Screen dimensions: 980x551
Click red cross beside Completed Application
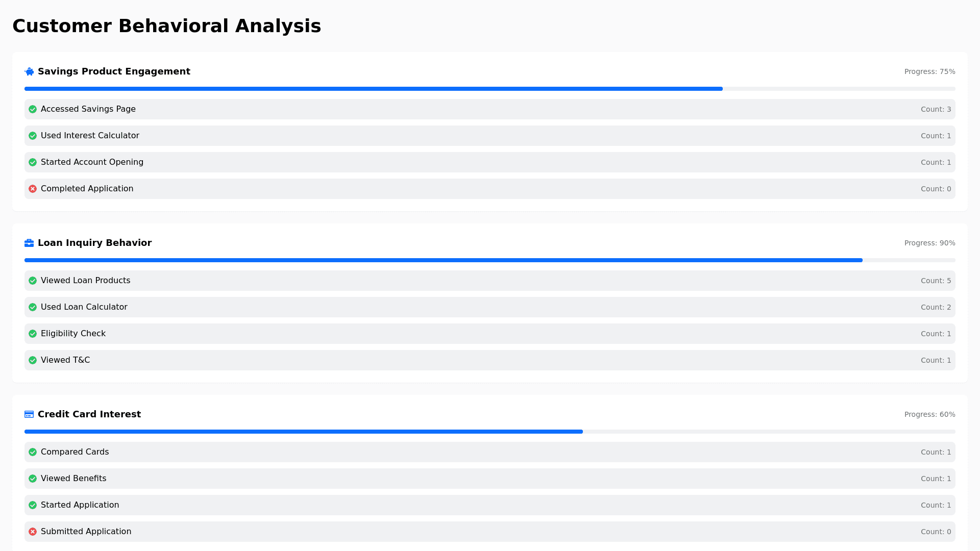[x=33, y=189]
